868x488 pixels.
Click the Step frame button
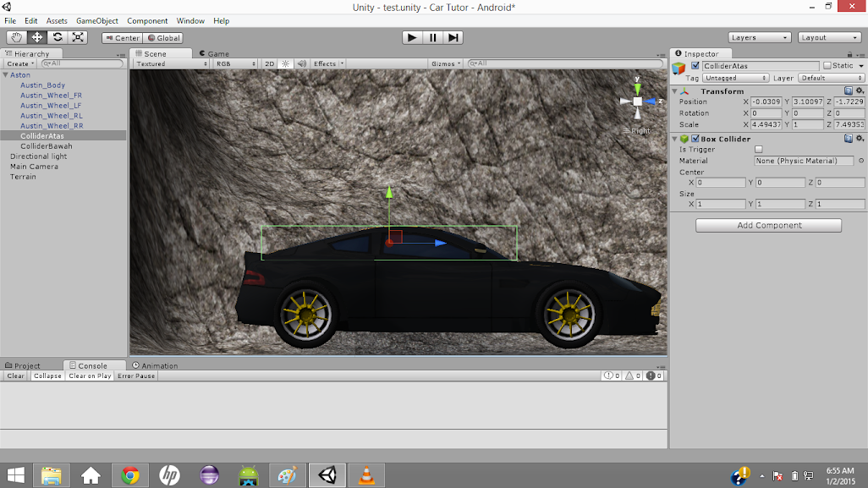[x=454, y=37]
